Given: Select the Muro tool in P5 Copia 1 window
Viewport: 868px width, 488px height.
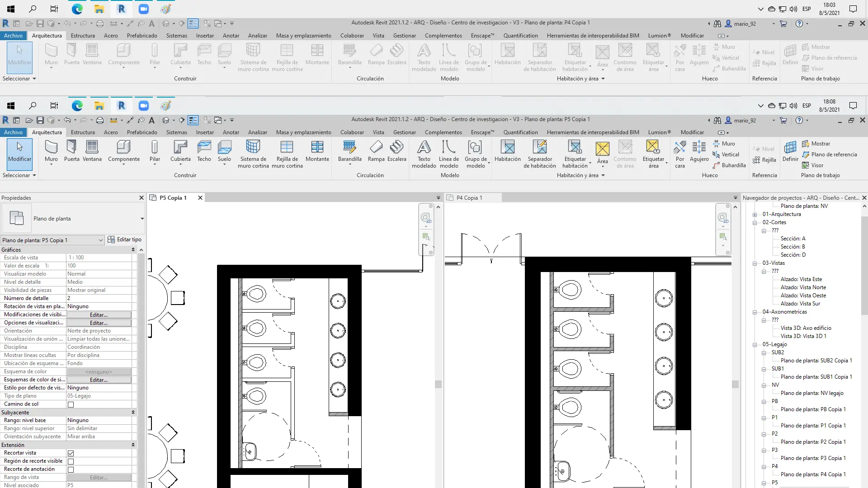Looking at the screenshot, I should click(x=51, y=151).
